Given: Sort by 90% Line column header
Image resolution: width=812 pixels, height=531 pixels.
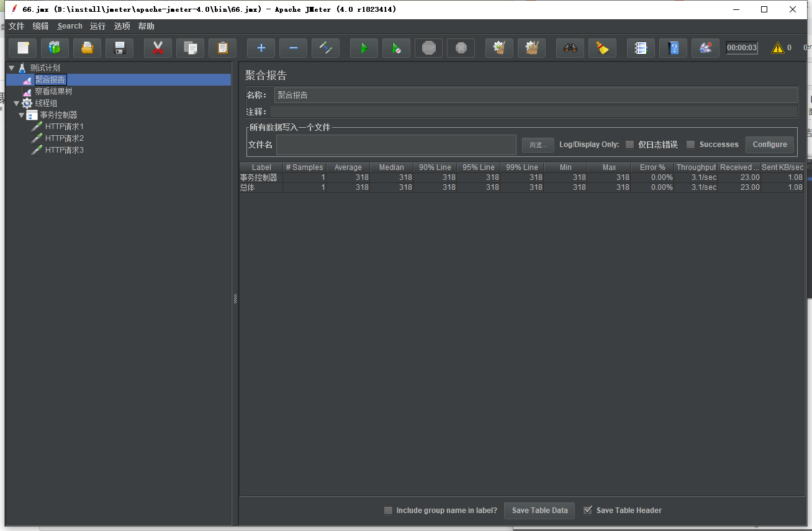Looking at the screenshot, I should pyautogui.click(x=435, y=167).
